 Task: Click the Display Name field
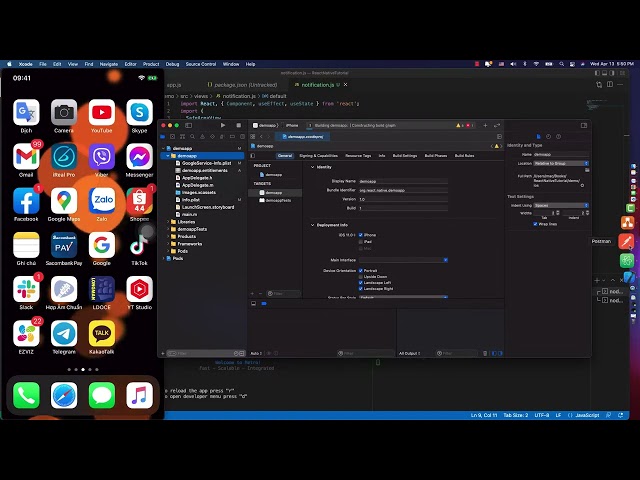tap(403, 181)
